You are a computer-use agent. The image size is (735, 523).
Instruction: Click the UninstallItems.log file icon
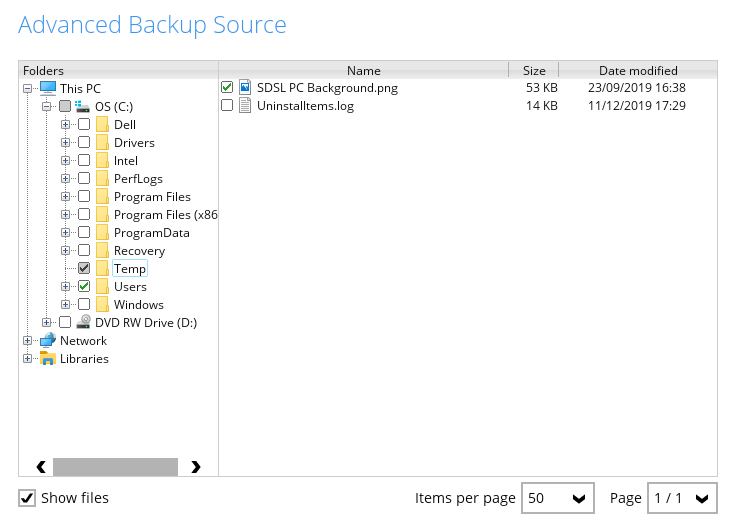pos(245,106)
